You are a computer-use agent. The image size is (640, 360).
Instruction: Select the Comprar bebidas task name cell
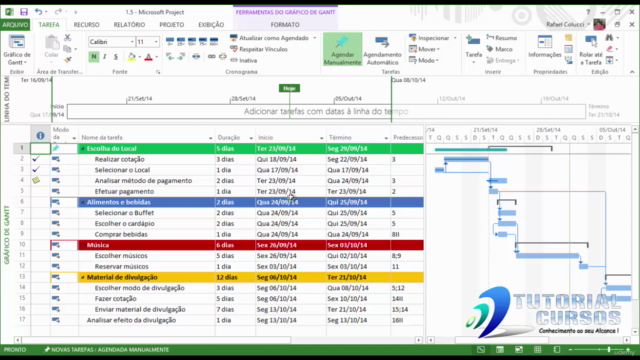pos(147,234)
